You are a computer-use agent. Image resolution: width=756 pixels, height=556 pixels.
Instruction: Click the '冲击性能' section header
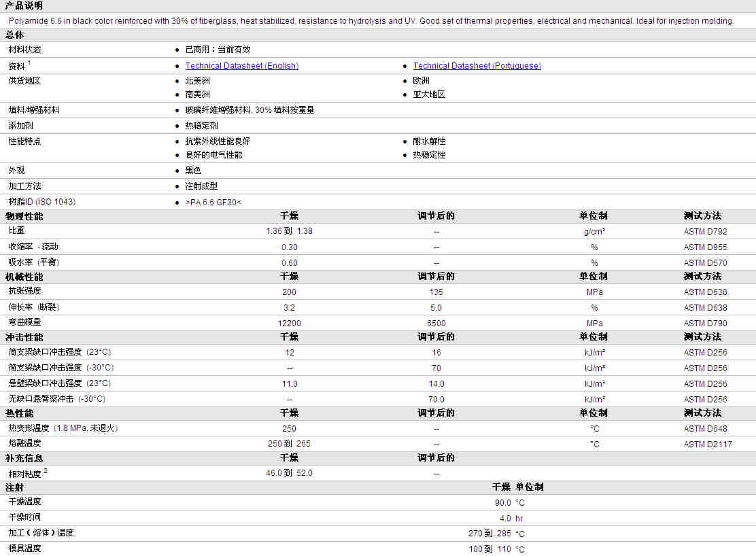point(24,337)
